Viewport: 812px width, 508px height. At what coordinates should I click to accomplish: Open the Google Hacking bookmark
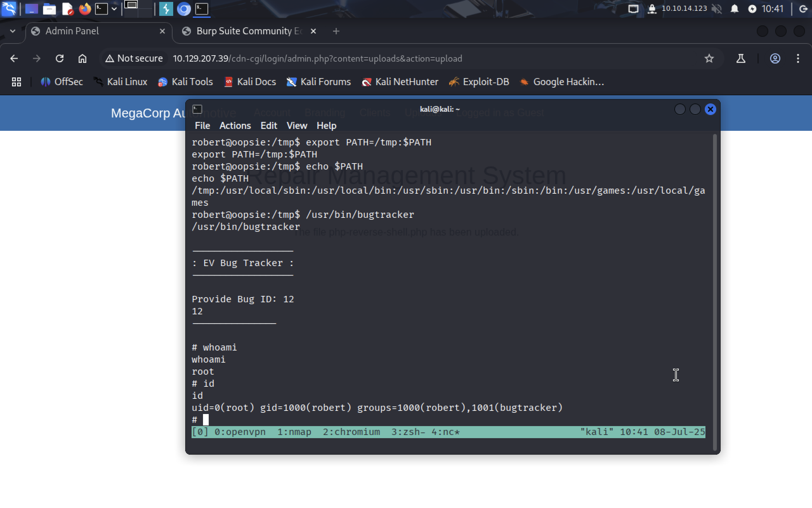tap(562, 82)
